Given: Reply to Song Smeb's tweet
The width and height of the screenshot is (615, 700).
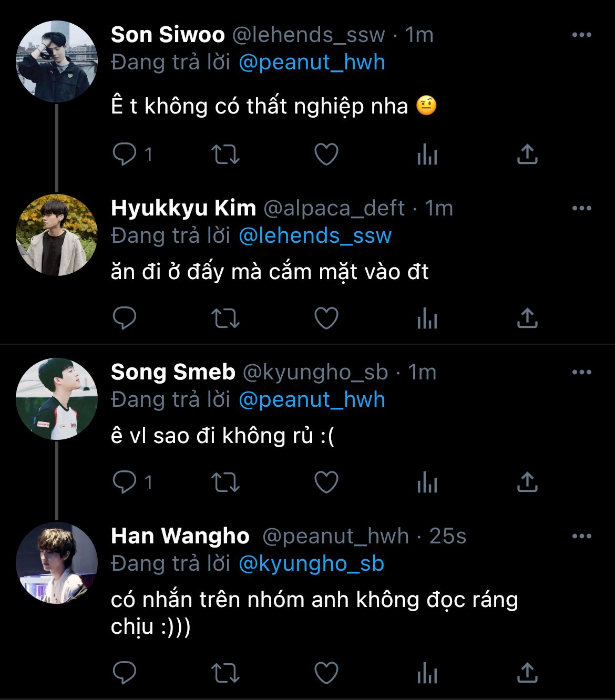Looking at the screenshot, I should [125, 482].
